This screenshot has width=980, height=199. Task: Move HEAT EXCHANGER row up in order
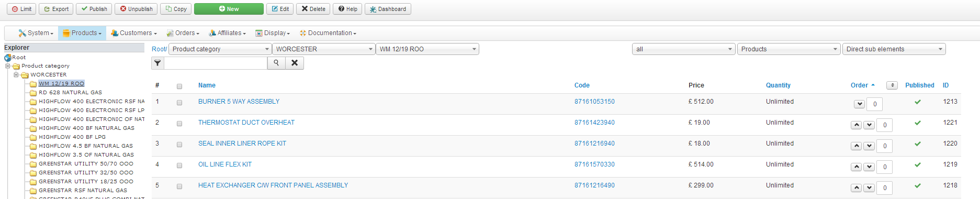[x=857, y=188]
